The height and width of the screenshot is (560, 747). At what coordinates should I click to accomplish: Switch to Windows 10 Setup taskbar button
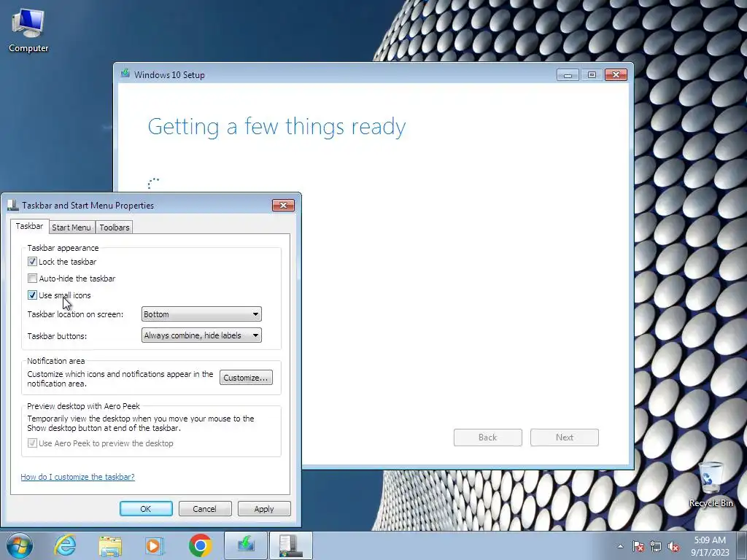click(246, 545)
